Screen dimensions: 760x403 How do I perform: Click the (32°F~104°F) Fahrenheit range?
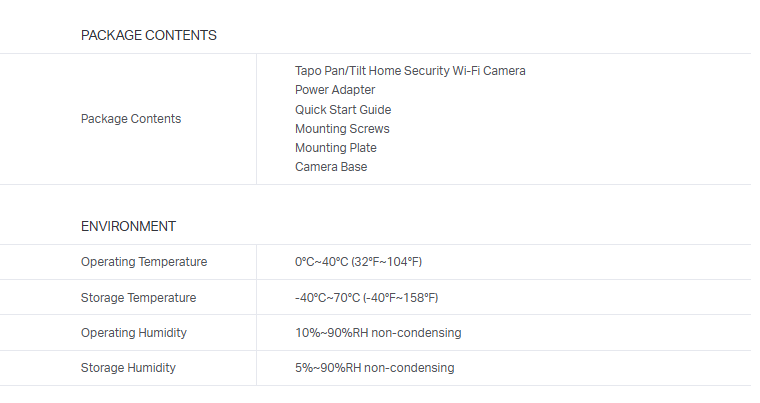[388, 262]
